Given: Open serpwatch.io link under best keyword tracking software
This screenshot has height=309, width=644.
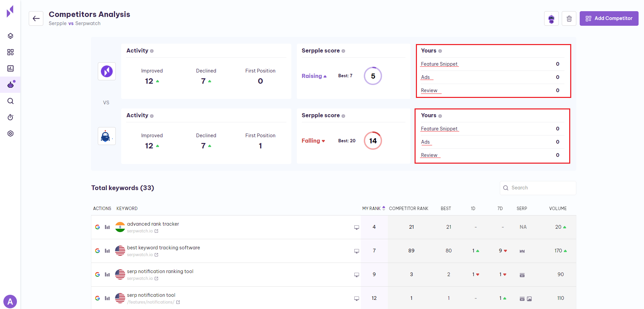Looking at the screenshot, I should click(142, 255).
